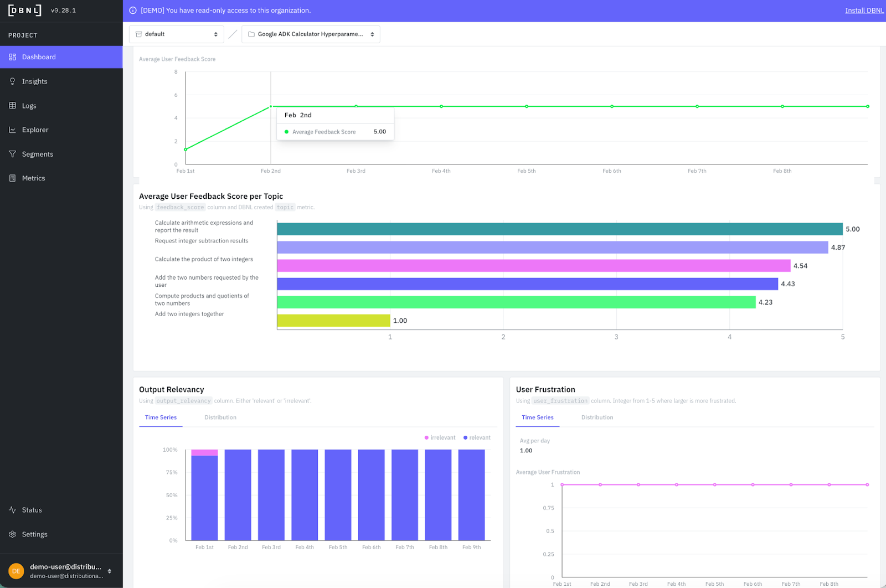Click the yellow 1.00 Add two integers bar
The width and height of the screenshot is (886, 588).
pyautogui.click(x=333, y=321)
